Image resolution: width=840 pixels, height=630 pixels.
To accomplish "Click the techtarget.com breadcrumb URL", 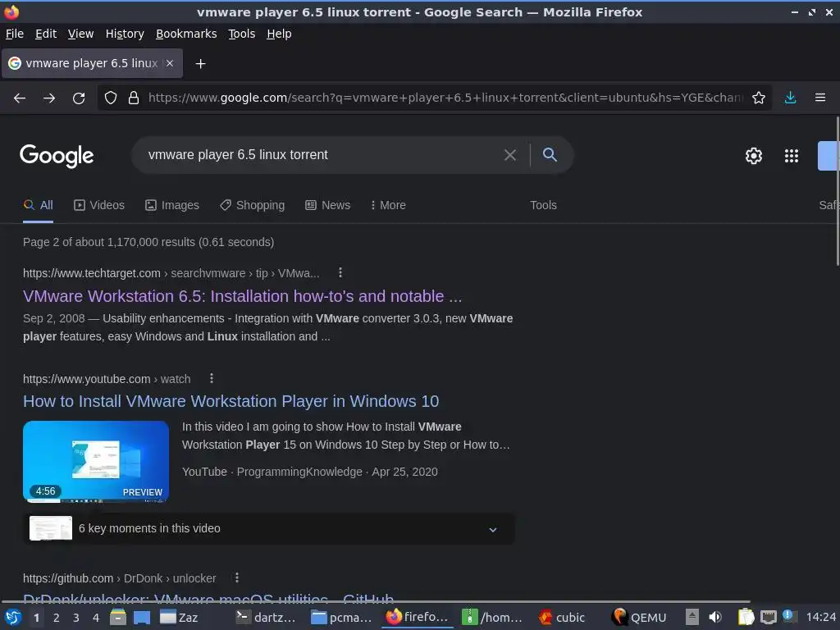I will click(x=171, y=273).
